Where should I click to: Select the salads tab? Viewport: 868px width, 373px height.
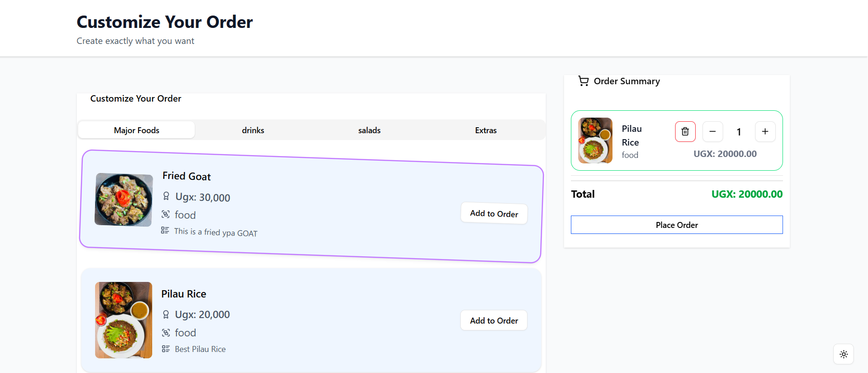[369, 130]
